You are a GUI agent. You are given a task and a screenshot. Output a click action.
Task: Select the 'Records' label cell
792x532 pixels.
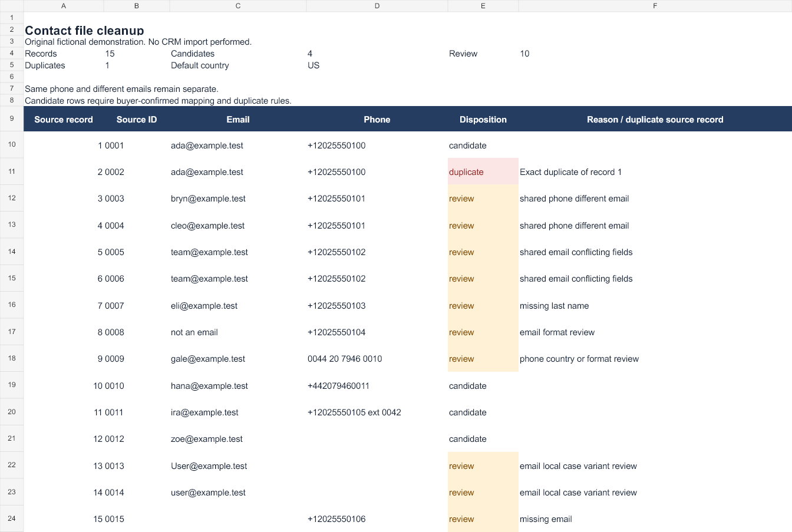[x=64, y=54]
